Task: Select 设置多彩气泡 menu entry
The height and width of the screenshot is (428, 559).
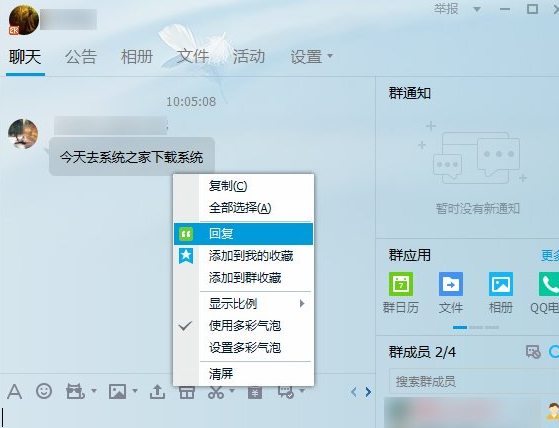Action: tap(243, 347)
